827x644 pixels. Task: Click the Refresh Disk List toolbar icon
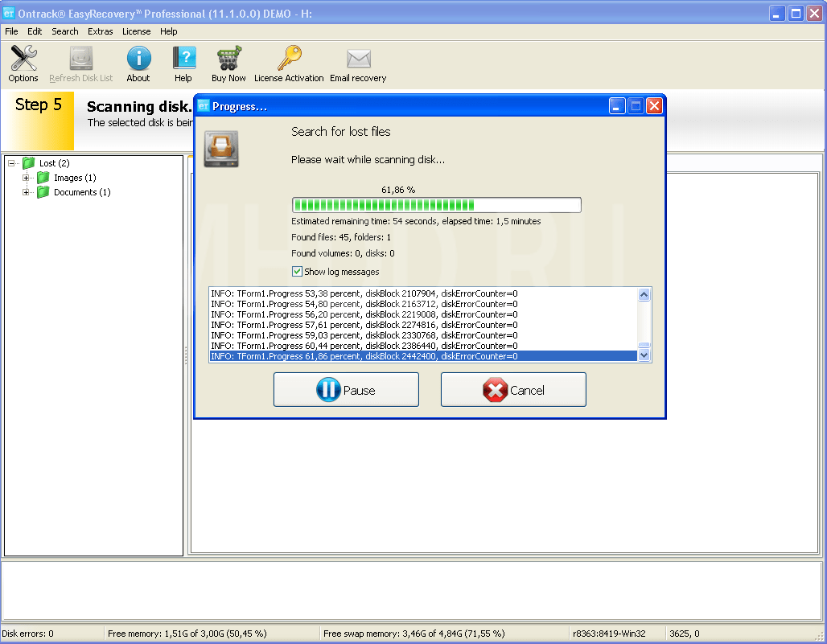[x=81, y=58]
